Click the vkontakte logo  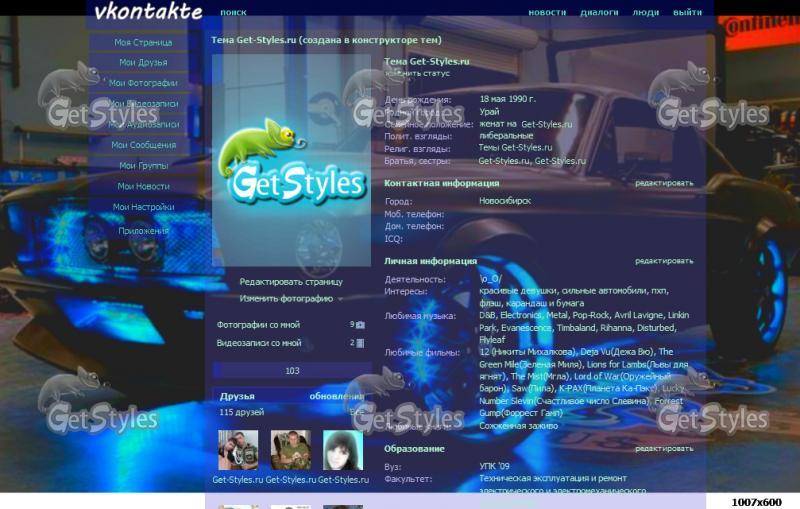point(148,12)
